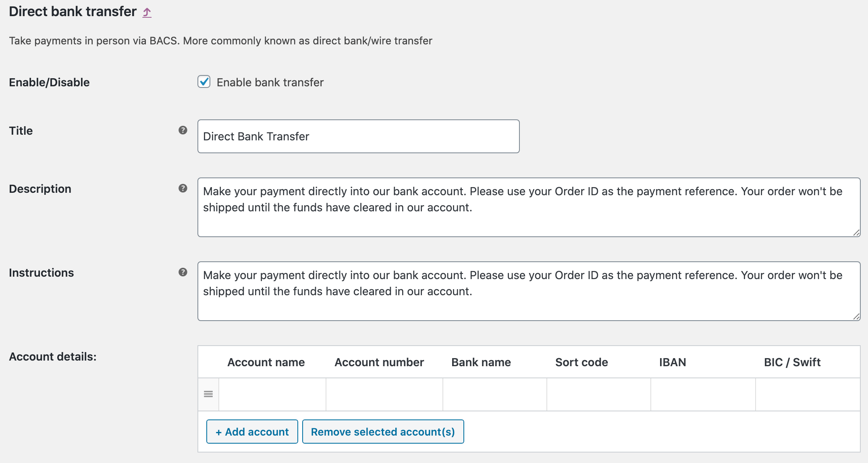Viewport: 868px width, 463px height.
Task: Click the + Add account button
Action: tap(252, 432)
